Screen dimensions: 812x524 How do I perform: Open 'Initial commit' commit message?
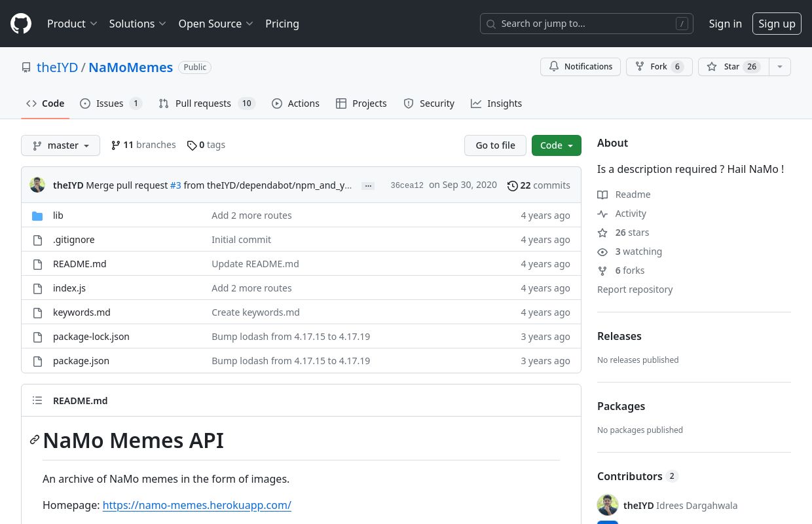coord(241,240)
